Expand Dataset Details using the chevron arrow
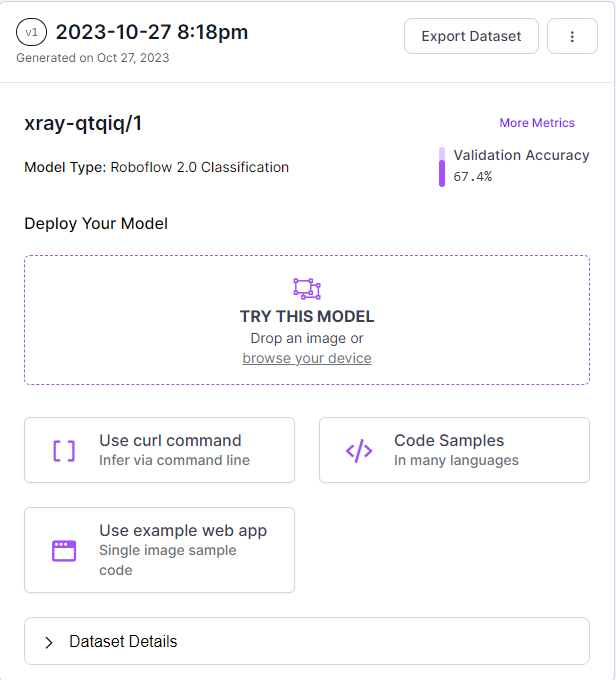616x680 pixels. coord(49,642)
